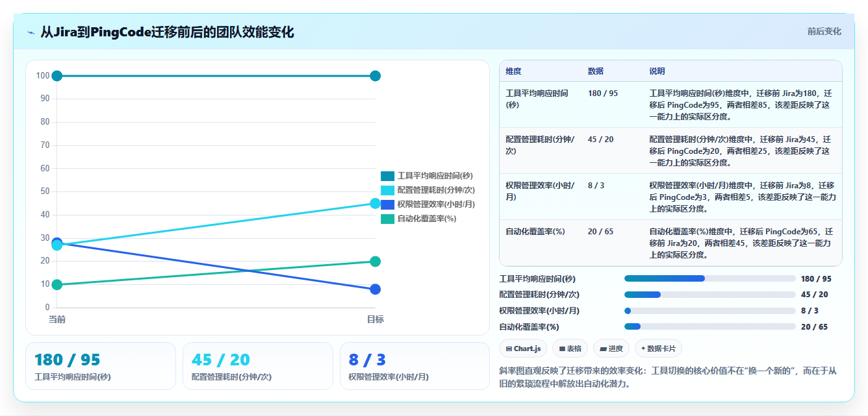Hide the 权限管理效率(小时/月) series via its legend entry
Screen dimensions: 868x416
[x=428, y=204]
